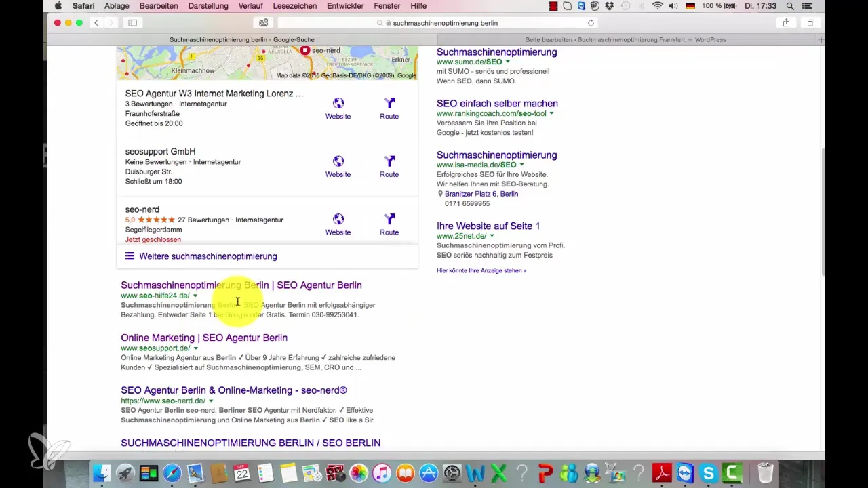Open Website of seo-nerd listing
This screenshot has height=488, width=868.
pos(338,224)
